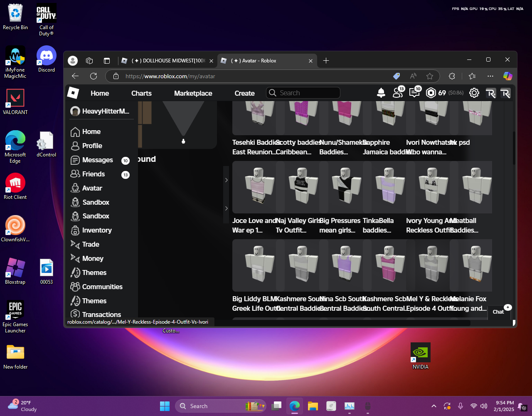Viewport: 532px width, 416px height.
Task: Expand the upper avatar panel chevron
Action: coord(226,180)
